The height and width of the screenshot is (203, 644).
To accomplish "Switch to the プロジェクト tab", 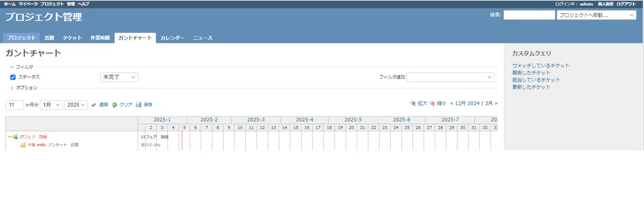I will pos(21,38).
